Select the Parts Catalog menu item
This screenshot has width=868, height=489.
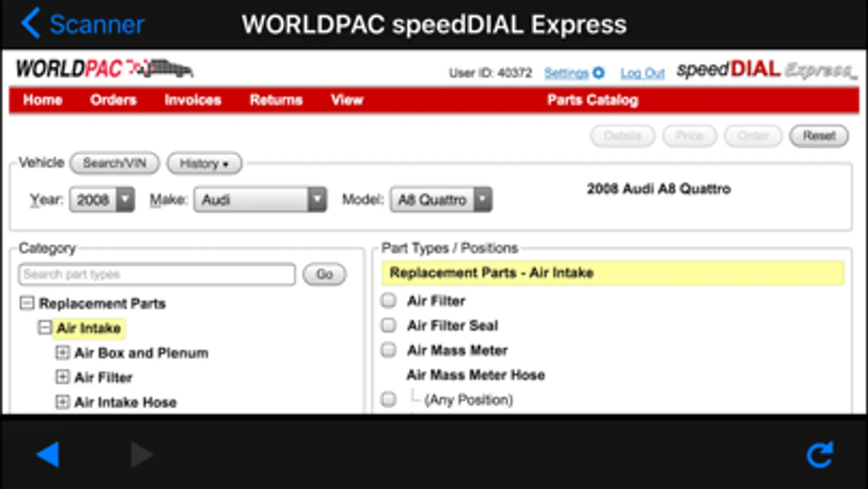pyautogui.click(x=593, y=100)
